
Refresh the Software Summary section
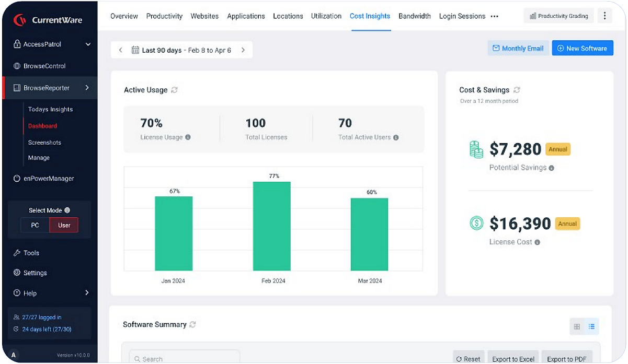tap(192, 324)
